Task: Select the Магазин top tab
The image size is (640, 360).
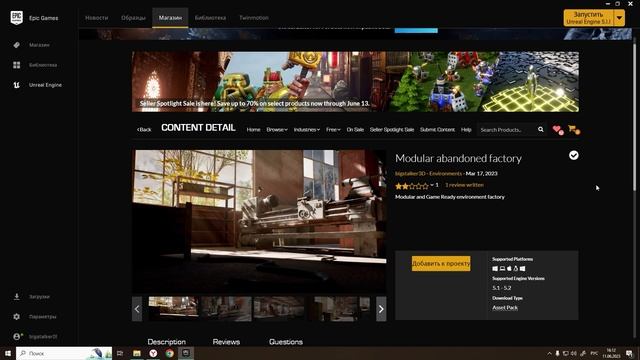Action: (x=170, y=18)
